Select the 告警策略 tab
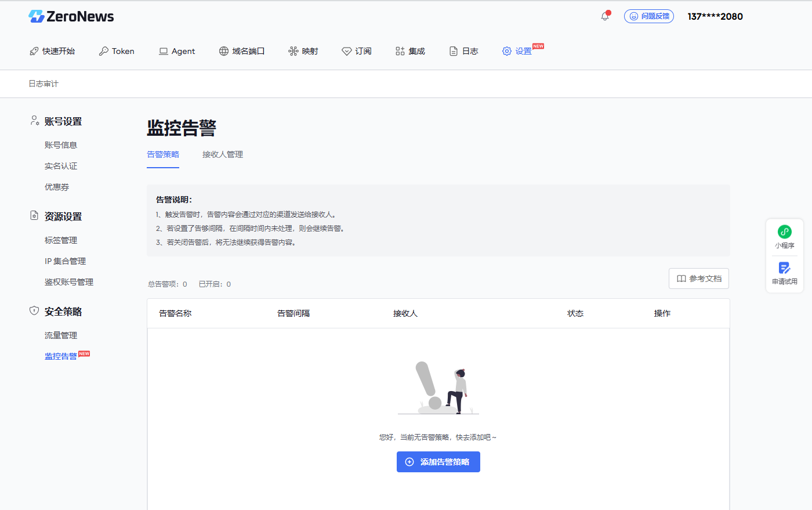 [163, 154]
